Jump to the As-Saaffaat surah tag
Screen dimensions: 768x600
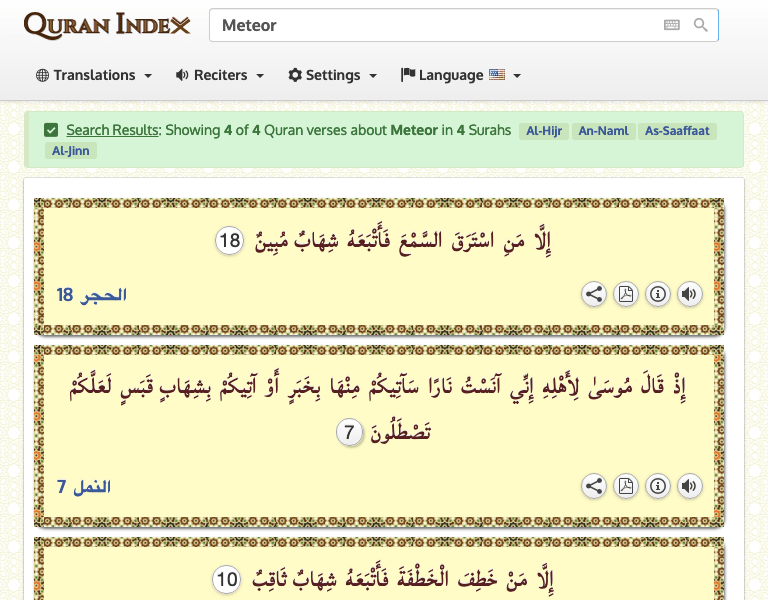coord(677,131)
